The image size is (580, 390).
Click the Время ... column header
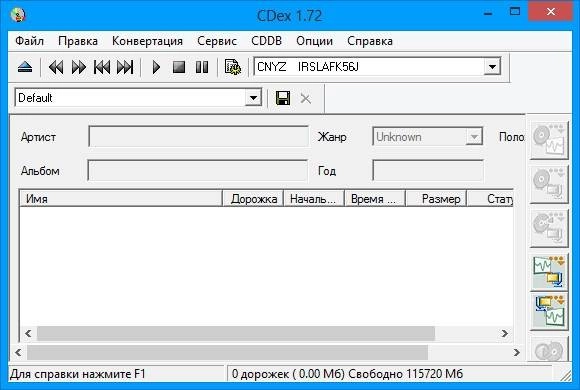[375, 199]
